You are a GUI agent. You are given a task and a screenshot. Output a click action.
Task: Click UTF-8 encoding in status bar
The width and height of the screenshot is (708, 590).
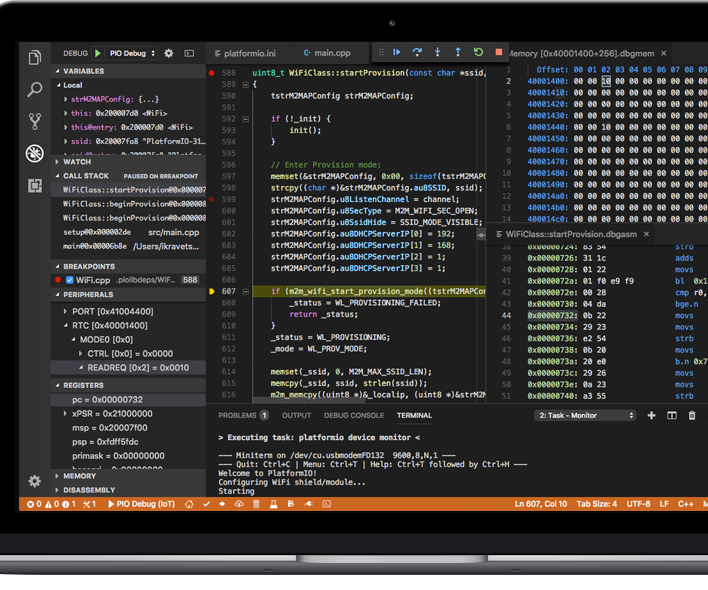(638, 504)
